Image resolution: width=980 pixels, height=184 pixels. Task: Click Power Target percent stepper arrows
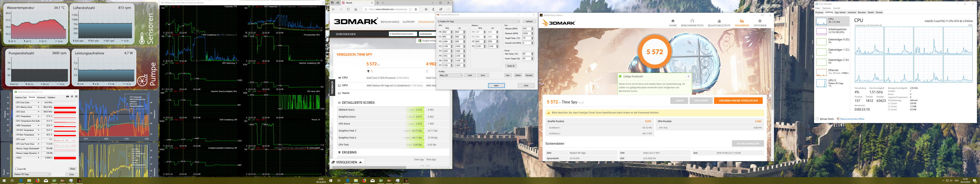tap(532, 59)
